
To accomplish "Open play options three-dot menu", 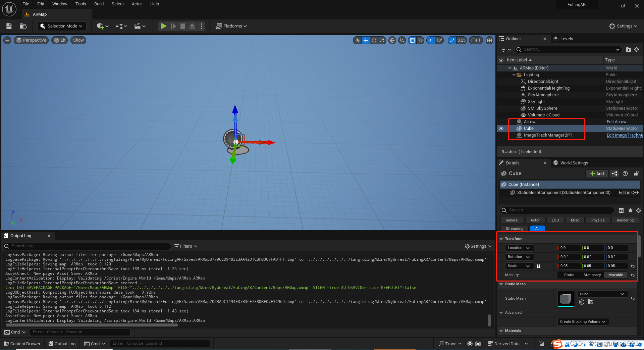I will click(x=201, y=26).
